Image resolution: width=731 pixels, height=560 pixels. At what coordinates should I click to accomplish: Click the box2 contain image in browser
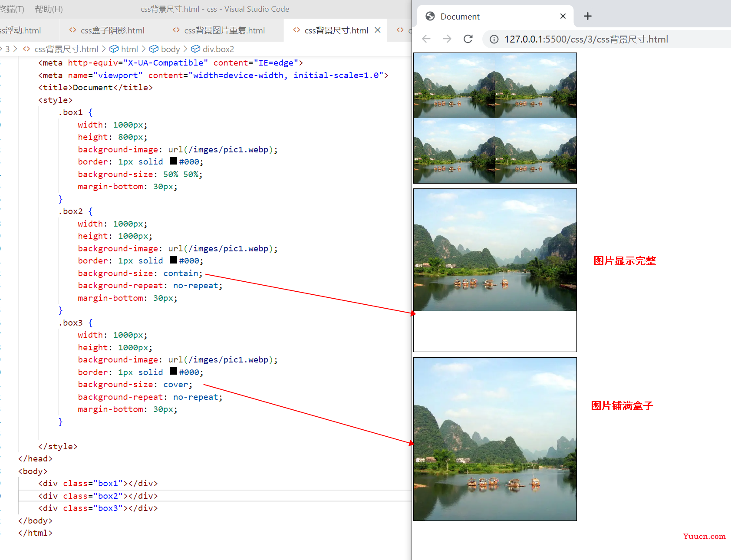tap(495, 250)
